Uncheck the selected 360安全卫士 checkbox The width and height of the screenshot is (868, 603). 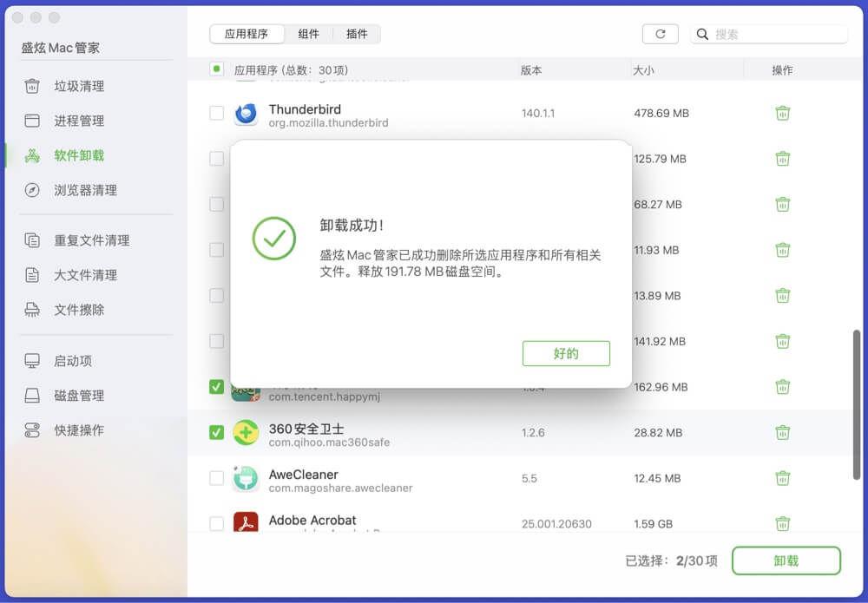pyautogui.click(x=215, y=432)
